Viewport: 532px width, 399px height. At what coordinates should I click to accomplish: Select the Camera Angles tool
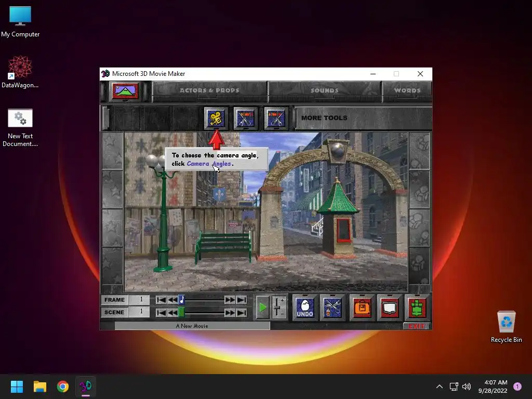click(216, 118)
